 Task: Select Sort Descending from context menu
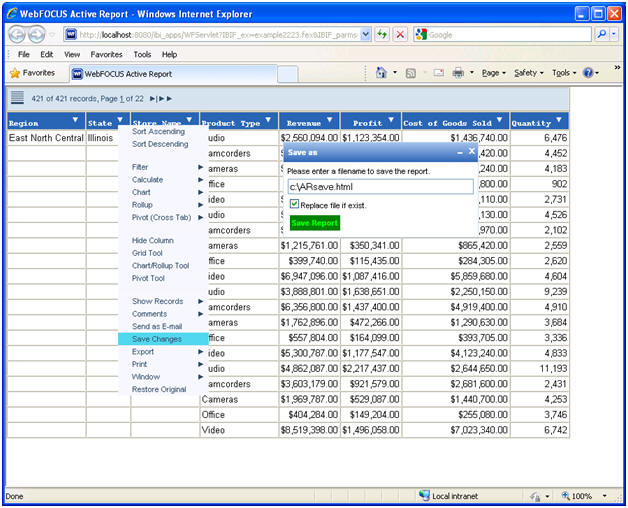pos(160,144)
